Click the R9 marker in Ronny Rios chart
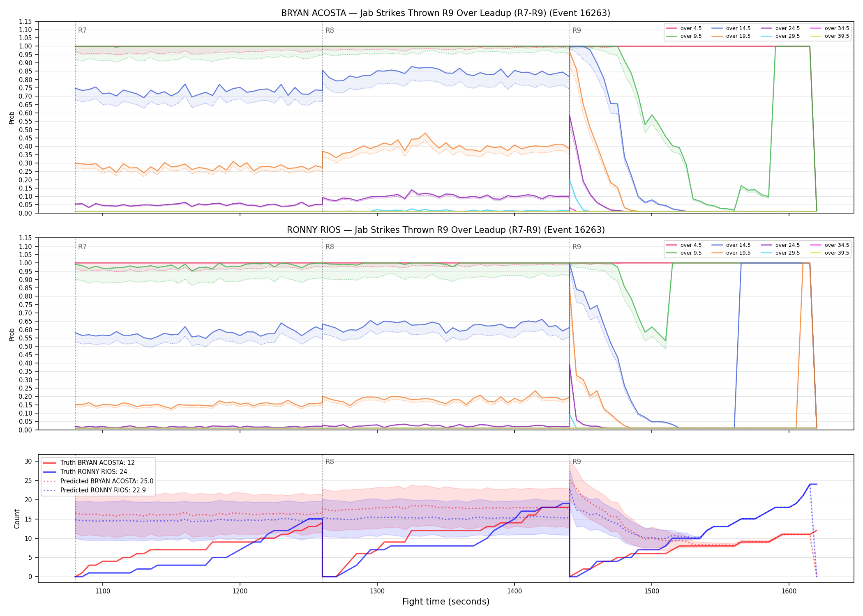 577,247
